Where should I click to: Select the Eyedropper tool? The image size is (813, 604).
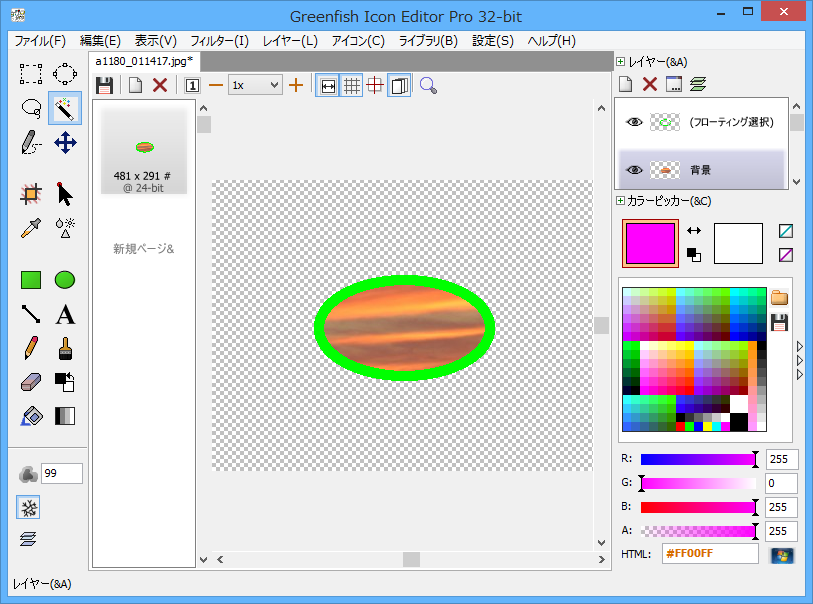click(31, 228)
